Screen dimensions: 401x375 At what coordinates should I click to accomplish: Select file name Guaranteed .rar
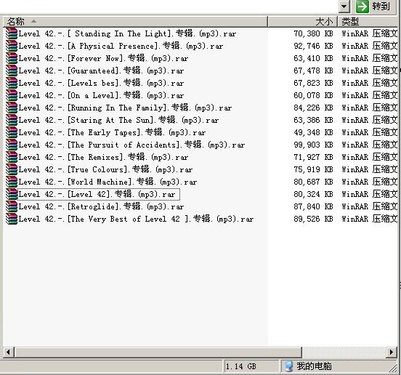click(x=101, y=71)
